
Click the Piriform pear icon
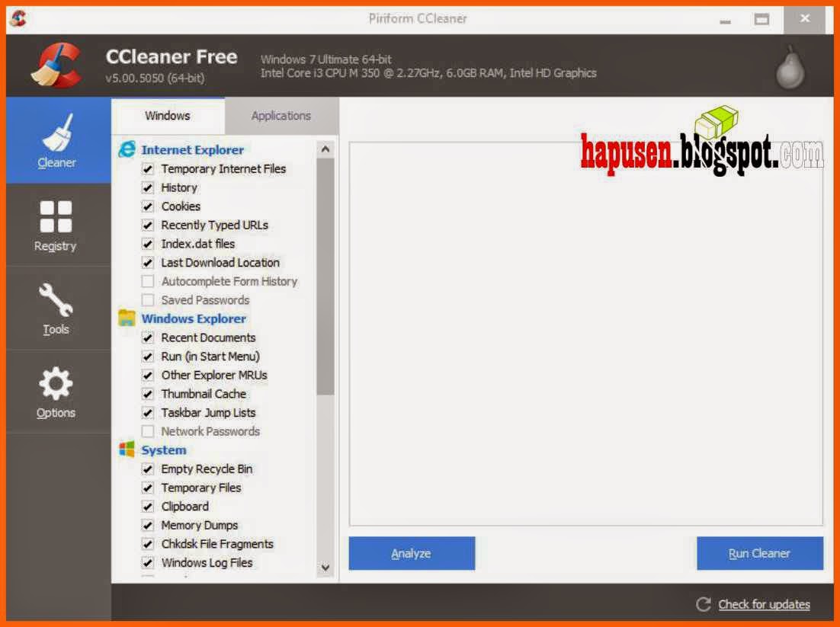(x=790, y=68)
